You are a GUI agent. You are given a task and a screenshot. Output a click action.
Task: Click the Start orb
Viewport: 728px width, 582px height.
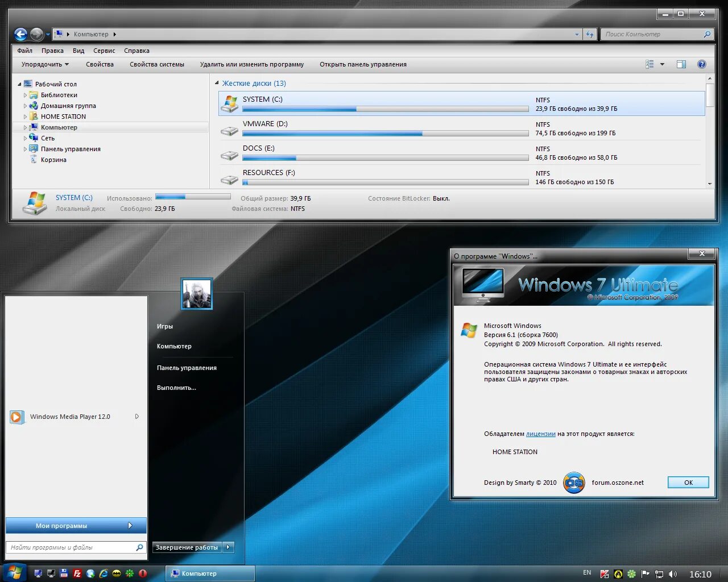point(15,573)
